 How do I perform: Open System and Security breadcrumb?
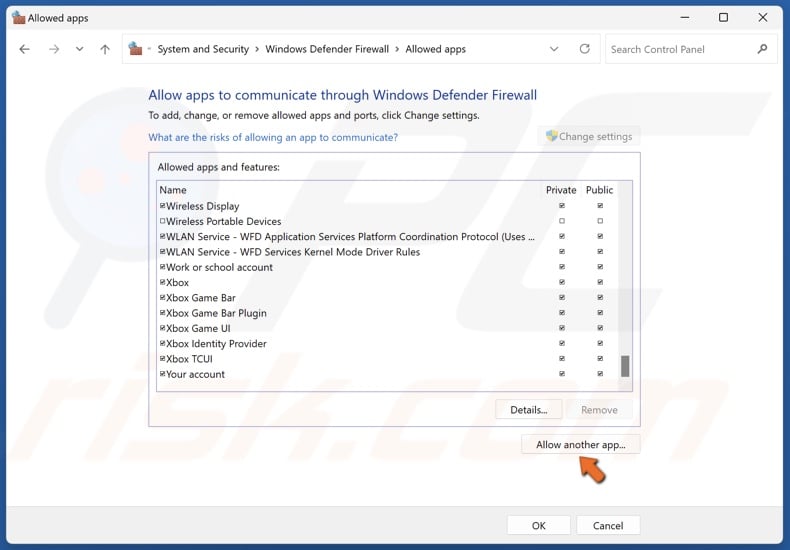click(x=203, y=49)
